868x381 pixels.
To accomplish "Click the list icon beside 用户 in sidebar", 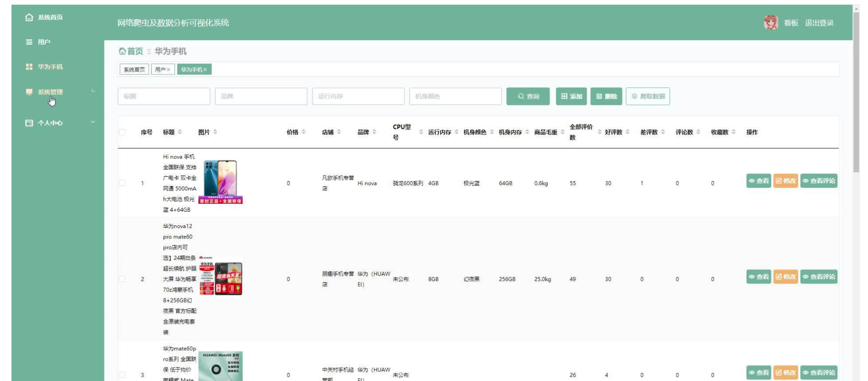I will click(29, 42).
